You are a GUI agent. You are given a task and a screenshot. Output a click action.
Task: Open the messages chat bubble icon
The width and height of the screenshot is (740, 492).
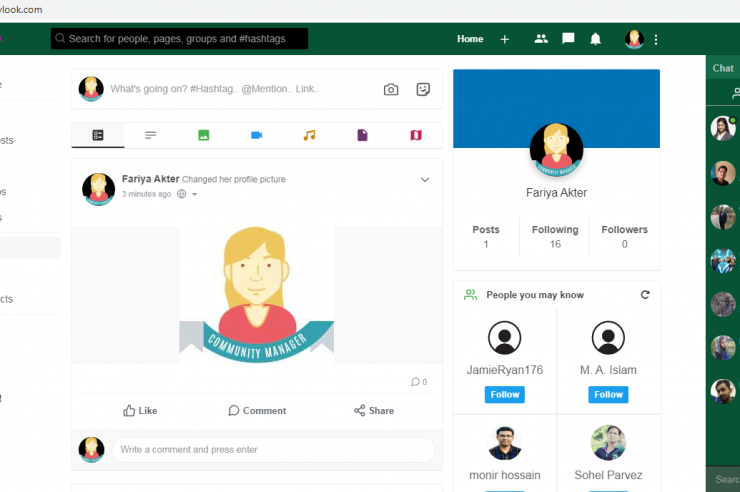(x=568, y=39)
